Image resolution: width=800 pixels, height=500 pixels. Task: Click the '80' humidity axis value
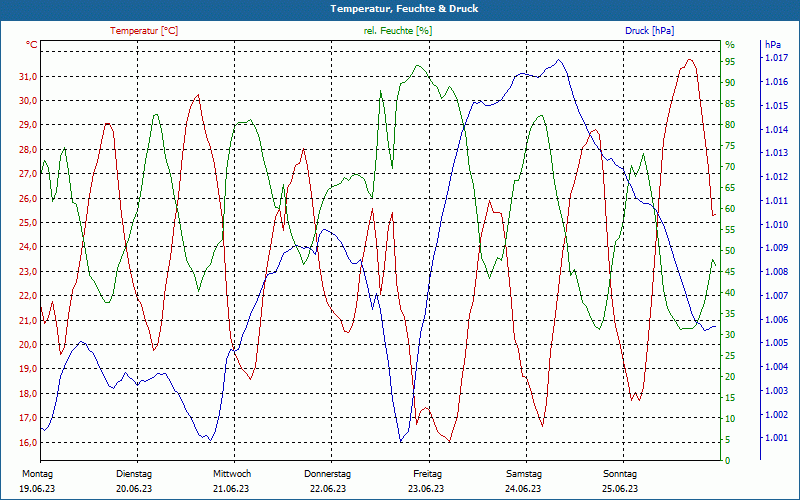click(730, 125)
